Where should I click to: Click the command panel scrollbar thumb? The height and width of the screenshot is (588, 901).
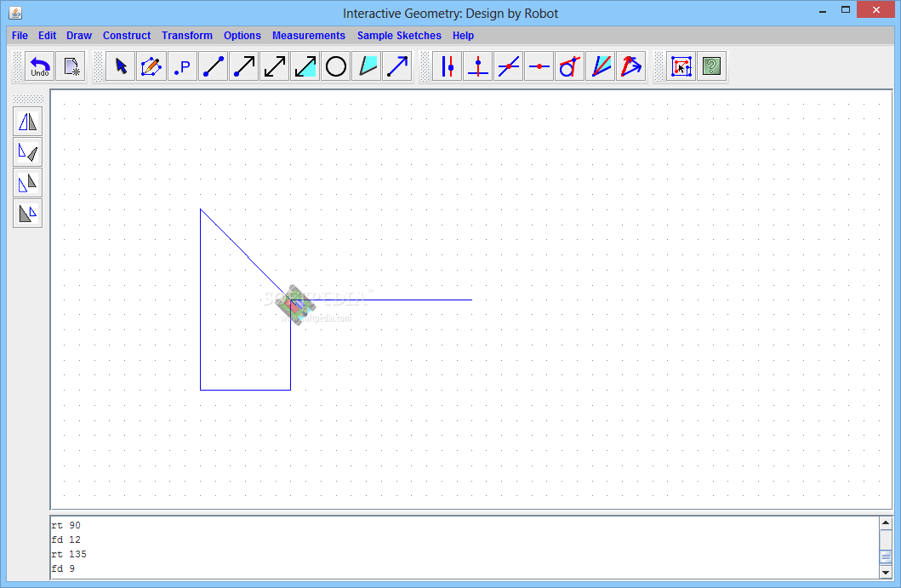coord(886,557)
